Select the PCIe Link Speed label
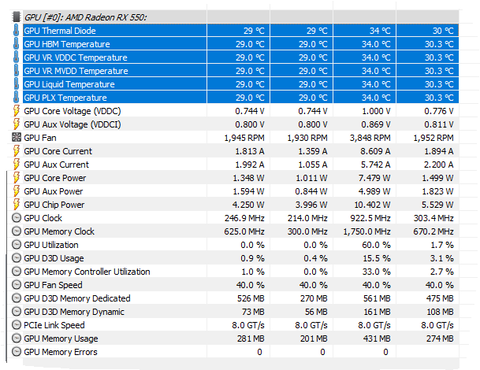This screenshot has width=480, height=370. click(x=54, y=325)
